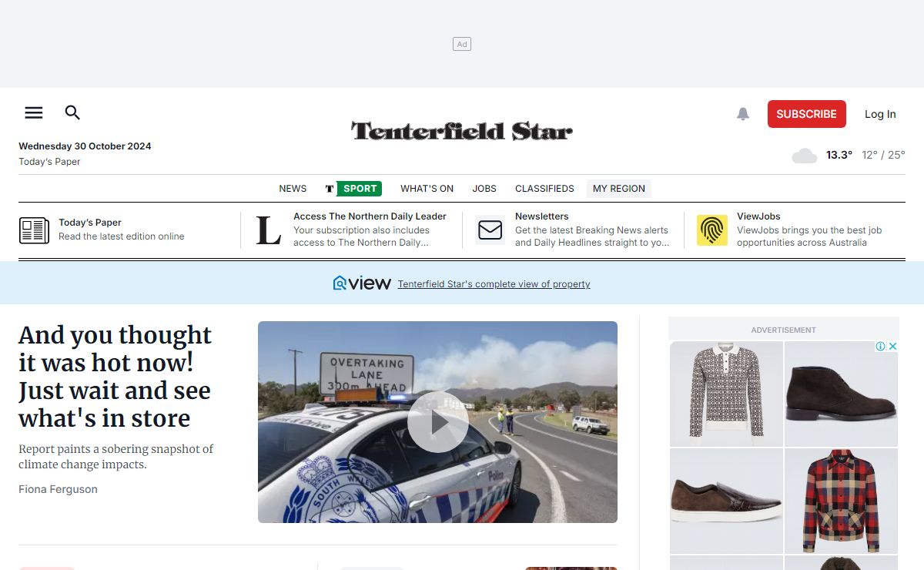Click the ViewJobs promo title
Image resolution: width=924 pixels, height=570 pixels.
[x=758, y=216]
